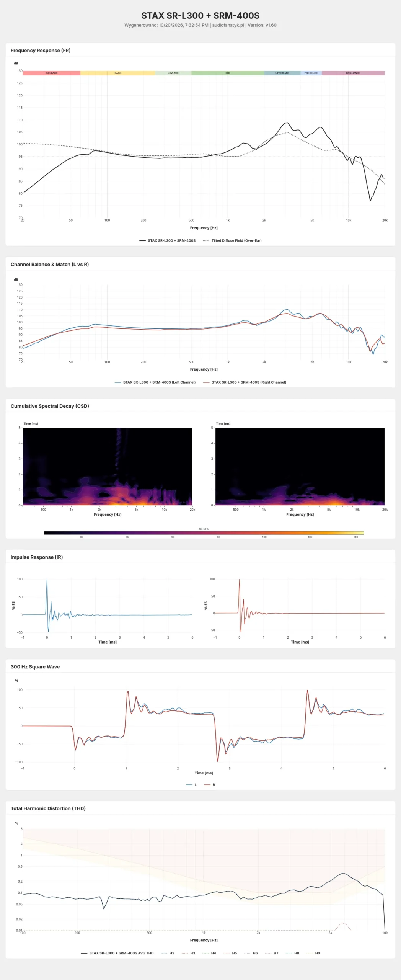The width and height of the screenshot is (401, 980).
Task: Click the PRESENCE band label
Action: tap(311, 73)
